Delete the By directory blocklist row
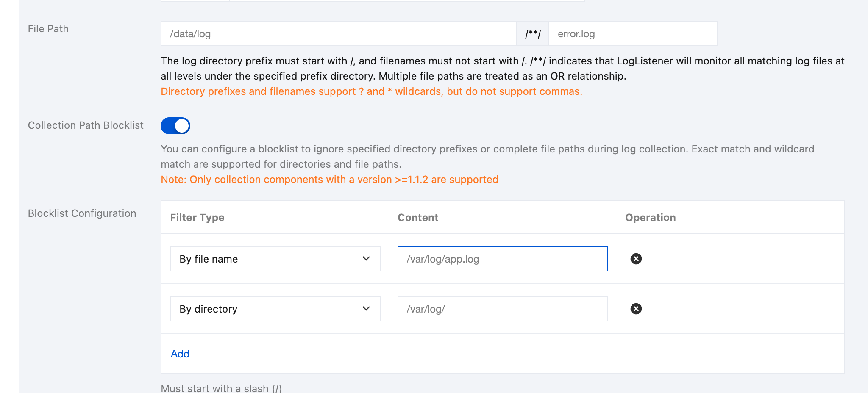 coord(636,309)
